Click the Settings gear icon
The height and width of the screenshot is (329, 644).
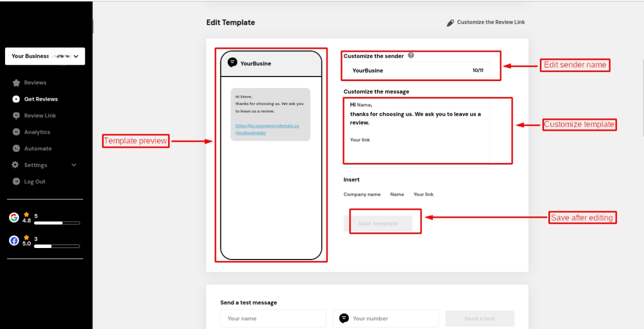(x=15, y=165)
